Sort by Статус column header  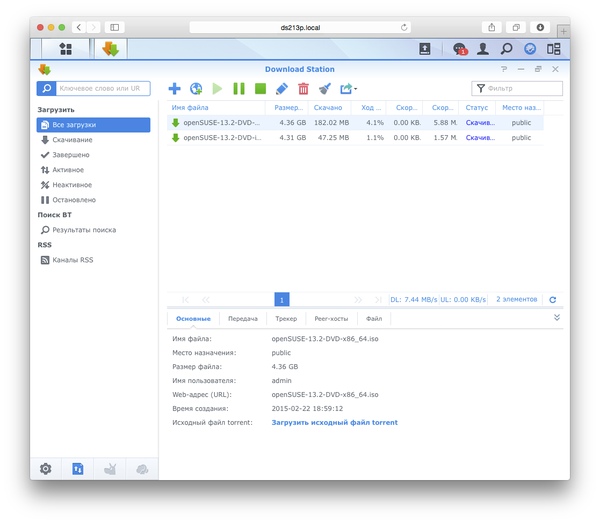point(477,108)
